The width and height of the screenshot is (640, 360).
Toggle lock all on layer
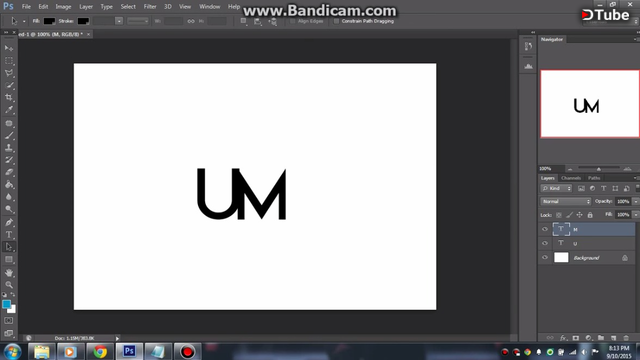pyautogui.click(x=590, y=215)
